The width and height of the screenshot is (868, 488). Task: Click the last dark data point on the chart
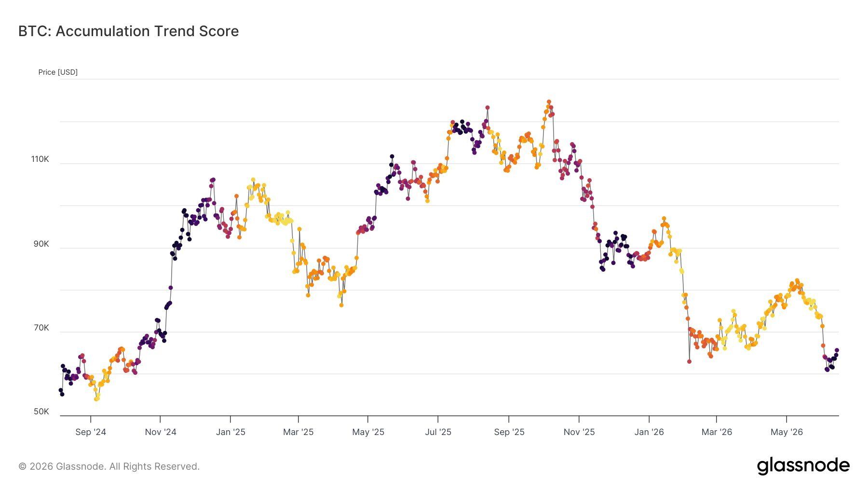(837, 350)
